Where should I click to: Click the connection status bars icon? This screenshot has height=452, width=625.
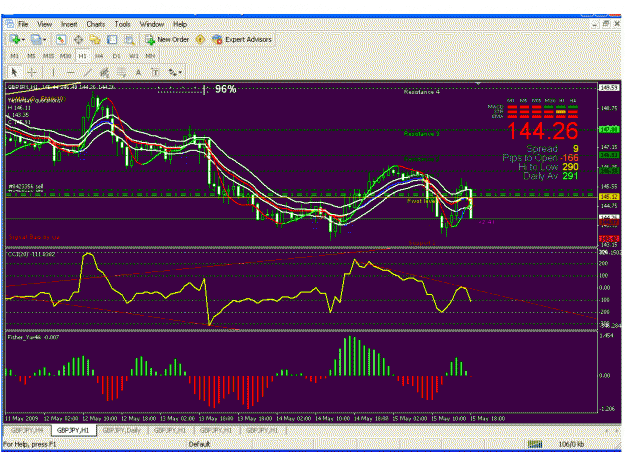[x=535, y=444]
